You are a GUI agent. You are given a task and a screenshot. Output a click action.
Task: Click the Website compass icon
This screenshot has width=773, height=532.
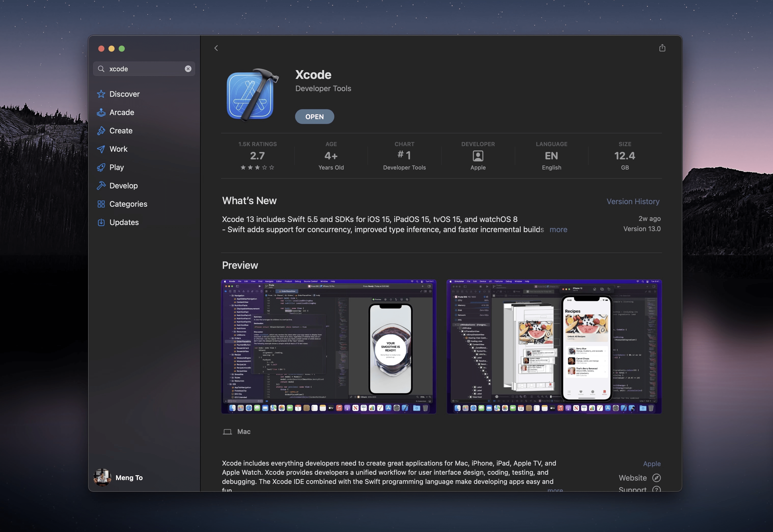[656, 478]
